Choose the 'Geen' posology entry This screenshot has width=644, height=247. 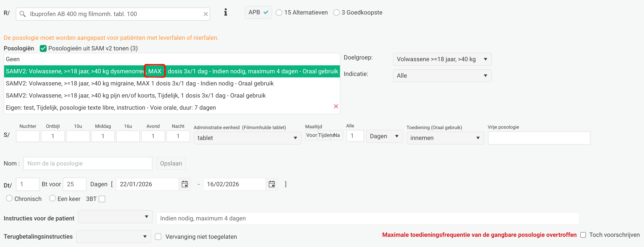tap(13, 59)
